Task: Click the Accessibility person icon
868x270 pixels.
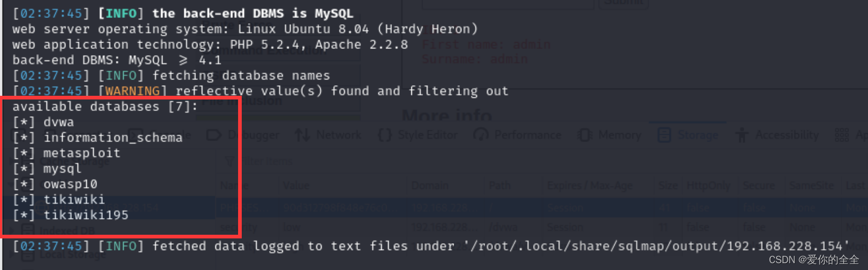Action: 742,135
